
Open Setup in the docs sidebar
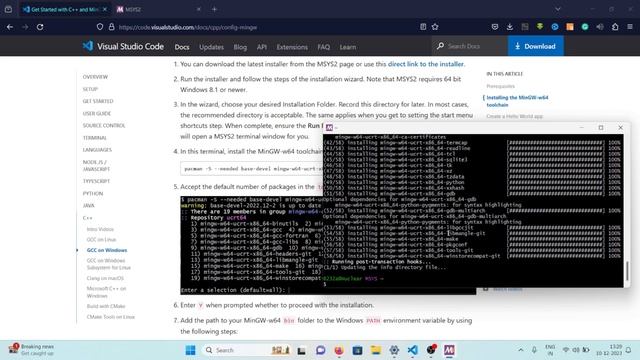90,89
